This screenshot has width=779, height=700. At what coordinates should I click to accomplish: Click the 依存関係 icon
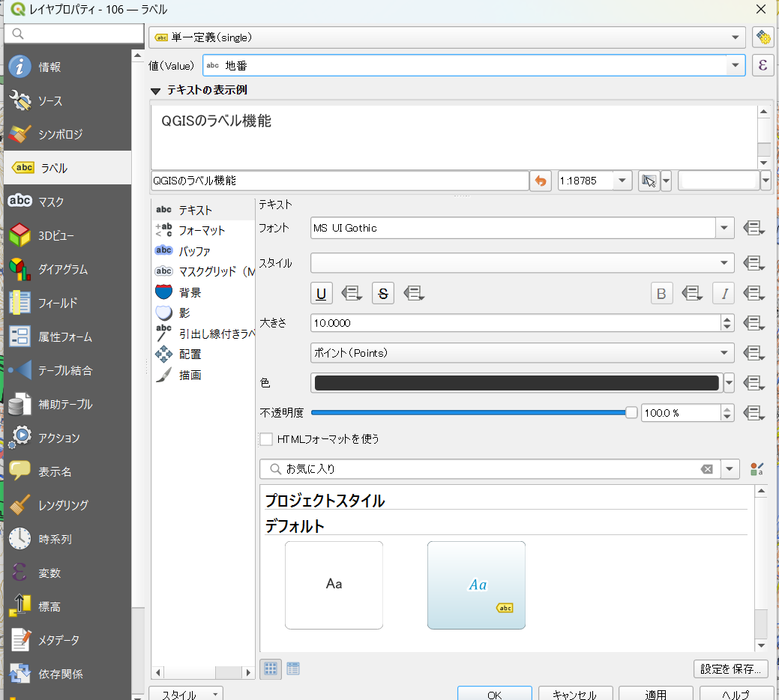19,674
